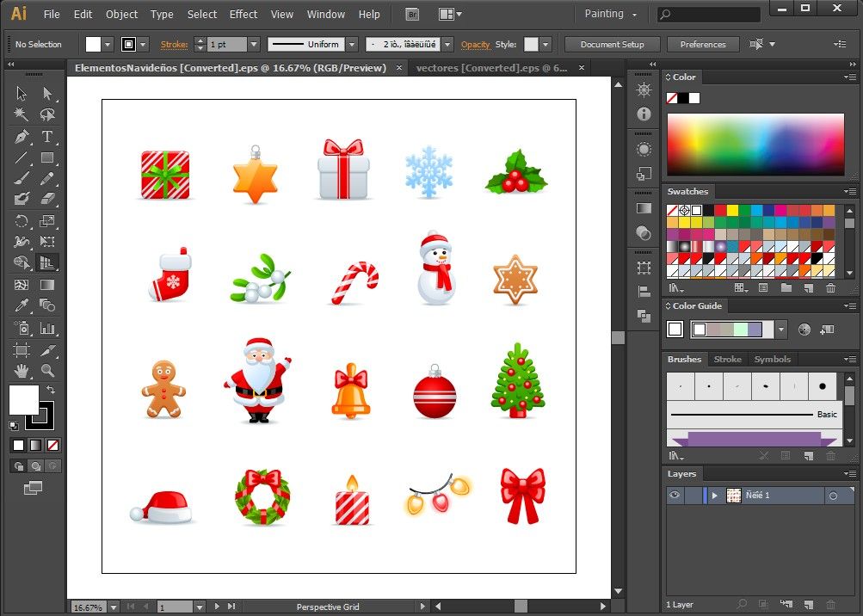863x616 pixels.
Task: Click the Preferences button
Action: (x=703, y=45)
